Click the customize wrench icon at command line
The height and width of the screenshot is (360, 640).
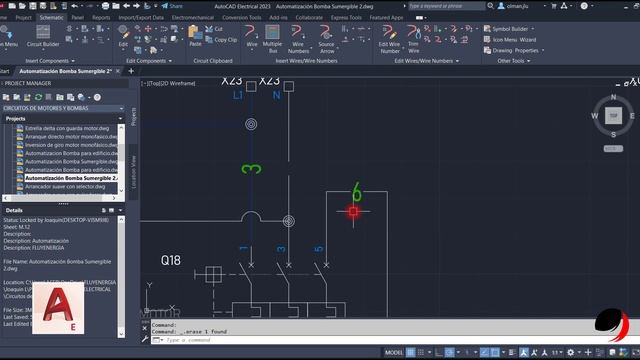tap(145, 339)
